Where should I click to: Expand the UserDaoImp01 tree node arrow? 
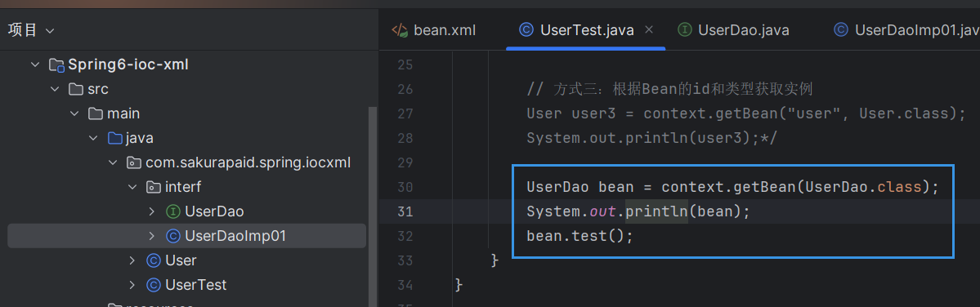click(x=152, y=236)
